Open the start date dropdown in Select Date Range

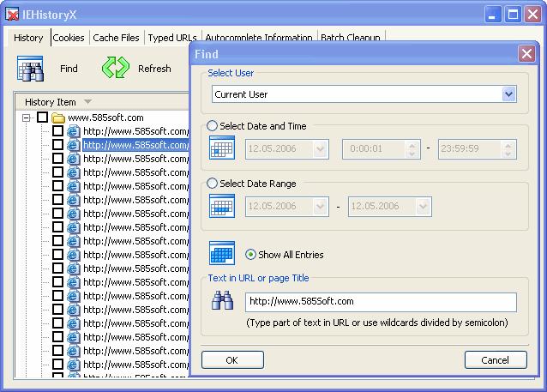tap(321, 207)
